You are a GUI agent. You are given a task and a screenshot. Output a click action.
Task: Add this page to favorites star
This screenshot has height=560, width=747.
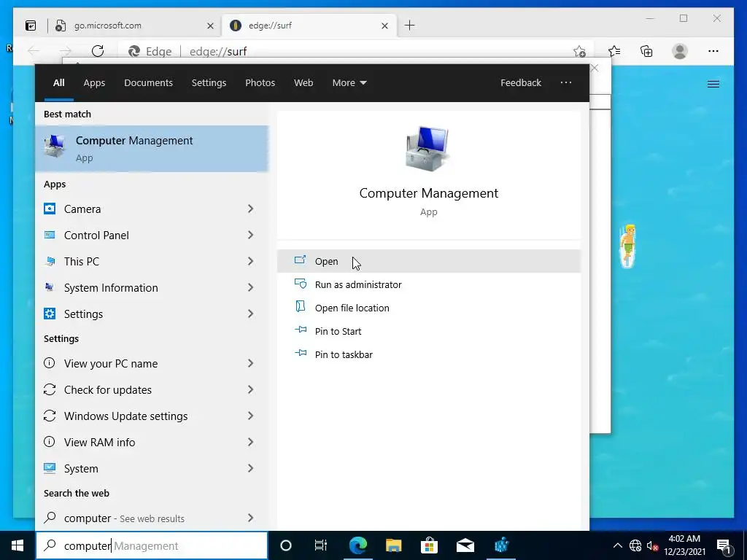click(579, 51)
